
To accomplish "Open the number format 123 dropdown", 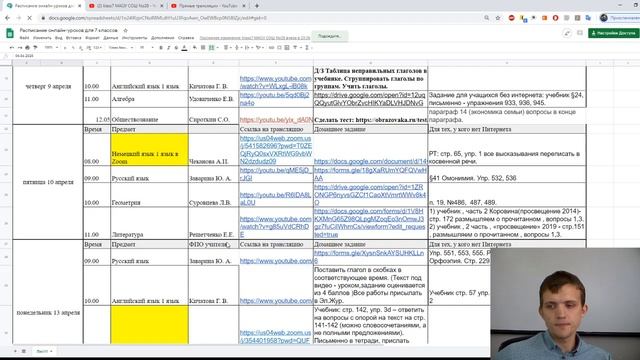I will tap(97, 48).
